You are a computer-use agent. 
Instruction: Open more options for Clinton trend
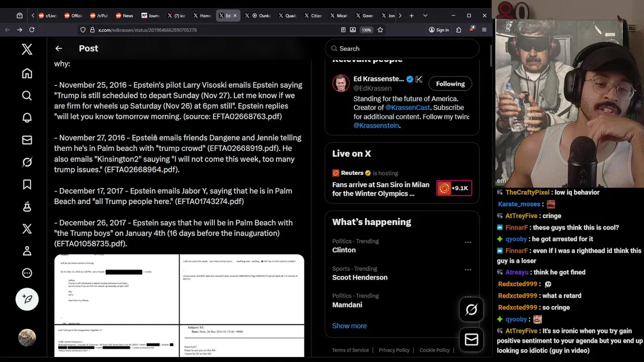point(468,242)
